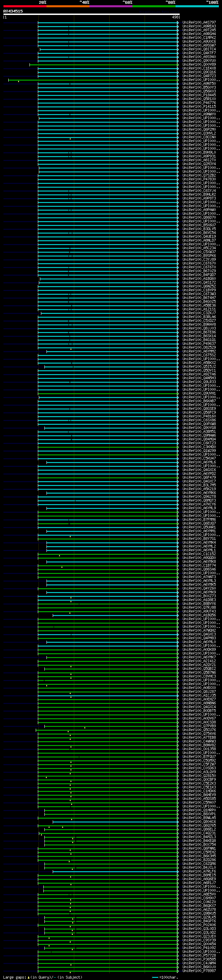Open the UniRef100_Q7RJ88 entry
Image resolution: width=222 pixels, height=980 pixels.
[x=199, y=608]
